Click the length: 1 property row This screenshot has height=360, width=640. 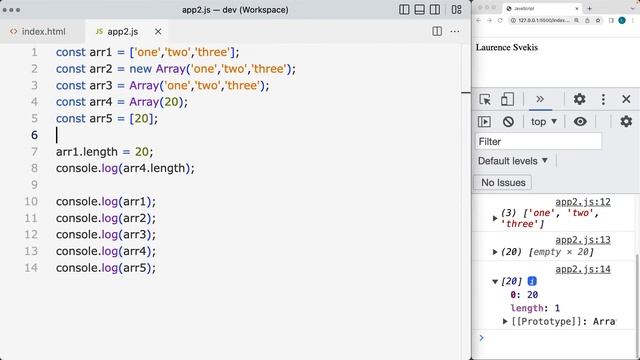tap(535, 308)
